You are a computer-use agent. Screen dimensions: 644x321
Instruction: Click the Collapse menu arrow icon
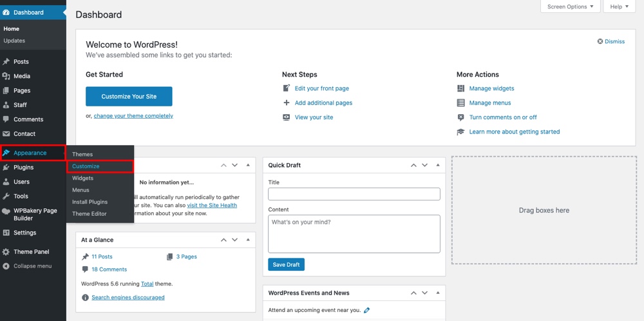6,266
